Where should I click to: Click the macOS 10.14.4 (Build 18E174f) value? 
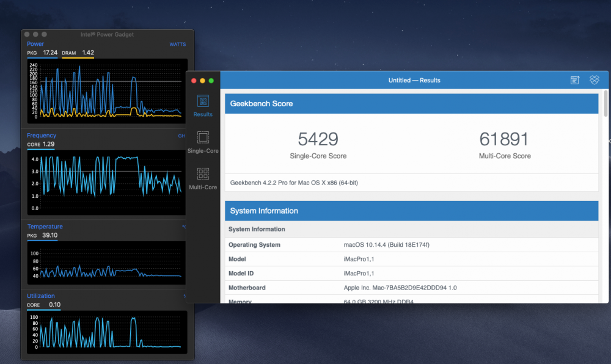point(387,245)
